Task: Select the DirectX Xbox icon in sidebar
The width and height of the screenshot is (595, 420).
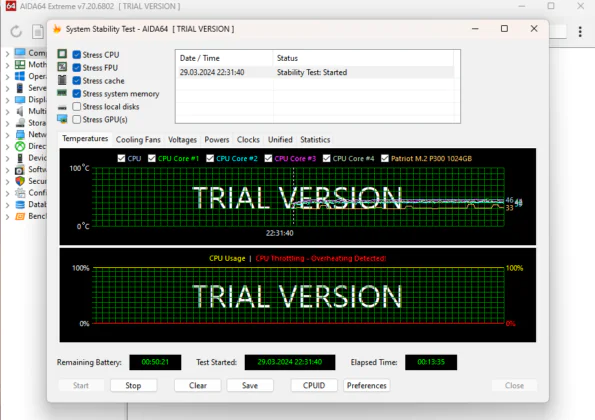Action: (x=20, y=146)
